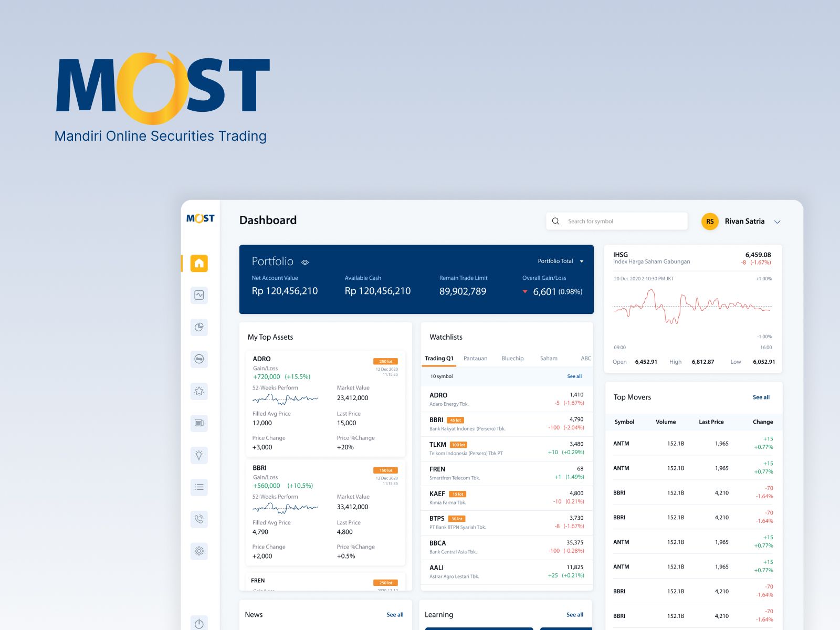
Task: Click the search magnifier icon
Action: coord(555,221)
